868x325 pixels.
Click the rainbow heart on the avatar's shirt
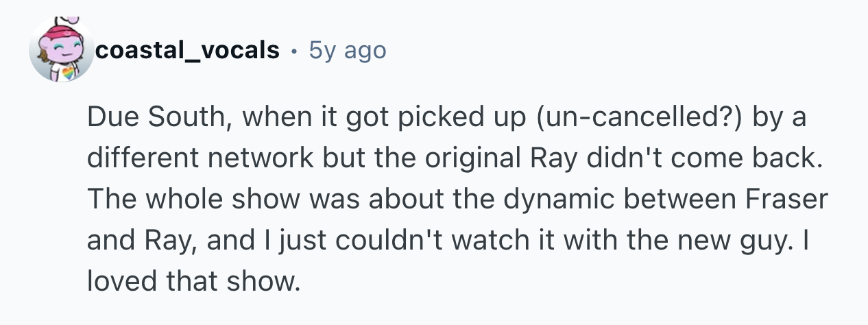(68, 72)
